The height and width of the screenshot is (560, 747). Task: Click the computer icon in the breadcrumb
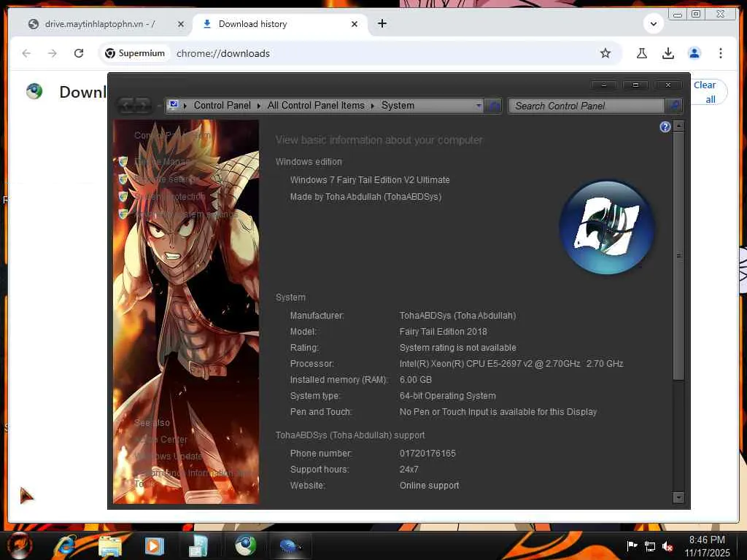tap(174, 105)
